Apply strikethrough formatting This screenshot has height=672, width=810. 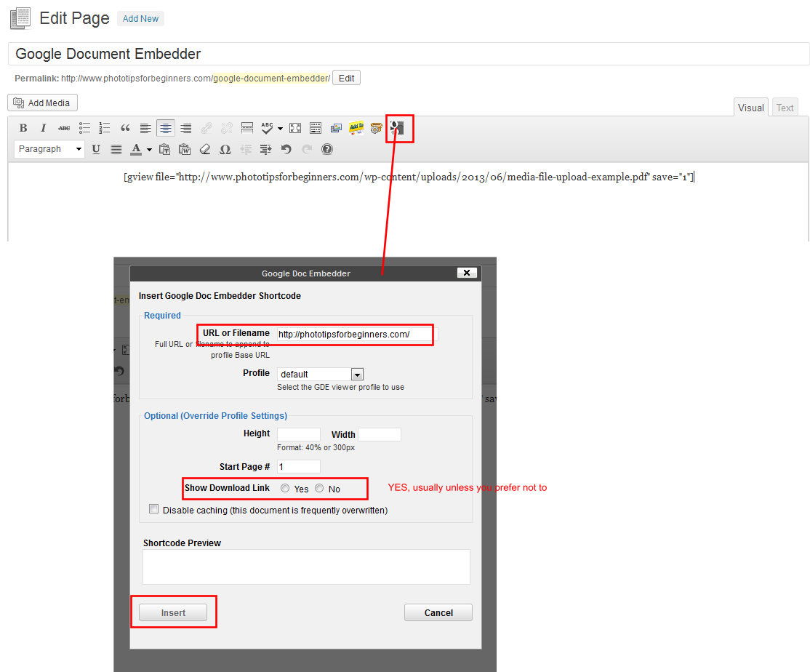tap(64, 128)
